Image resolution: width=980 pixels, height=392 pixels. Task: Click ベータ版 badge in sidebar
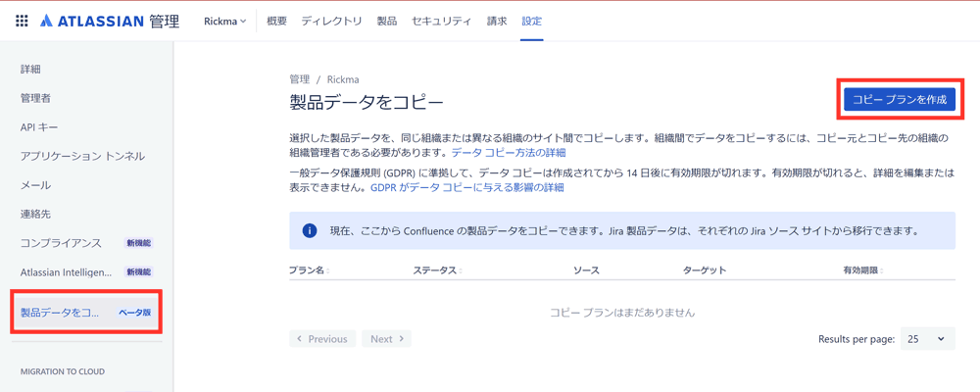point(135,312)
